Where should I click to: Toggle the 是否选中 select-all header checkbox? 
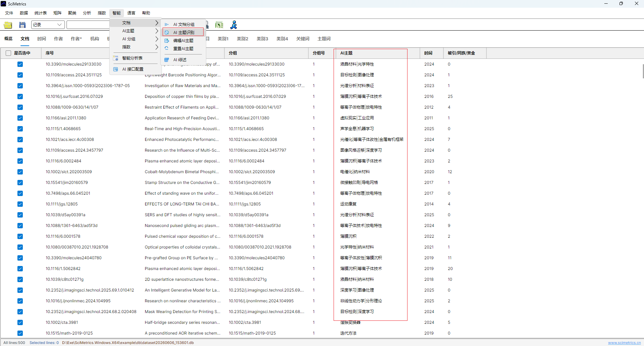pyautogui.click(x=8, y=53)
